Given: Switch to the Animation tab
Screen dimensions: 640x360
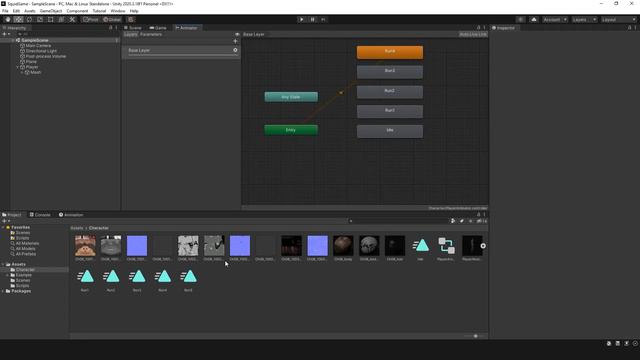Looking at the screenshot, I should [x=71, y=215].
